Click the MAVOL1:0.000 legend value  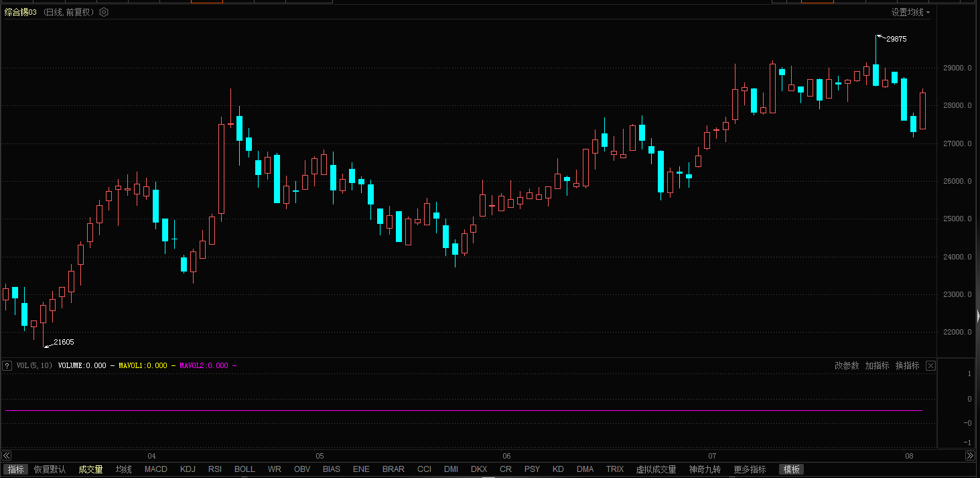(143, 365)
